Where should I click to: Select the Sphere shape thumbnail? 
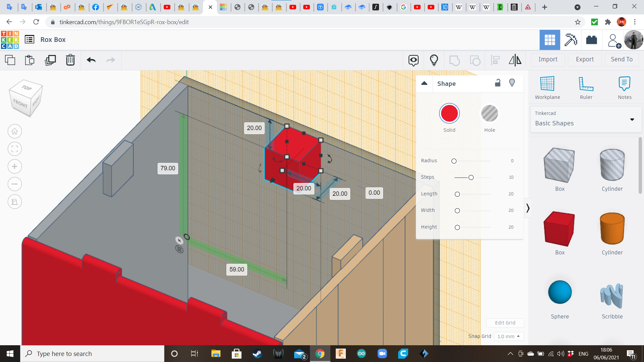point(559,292)
